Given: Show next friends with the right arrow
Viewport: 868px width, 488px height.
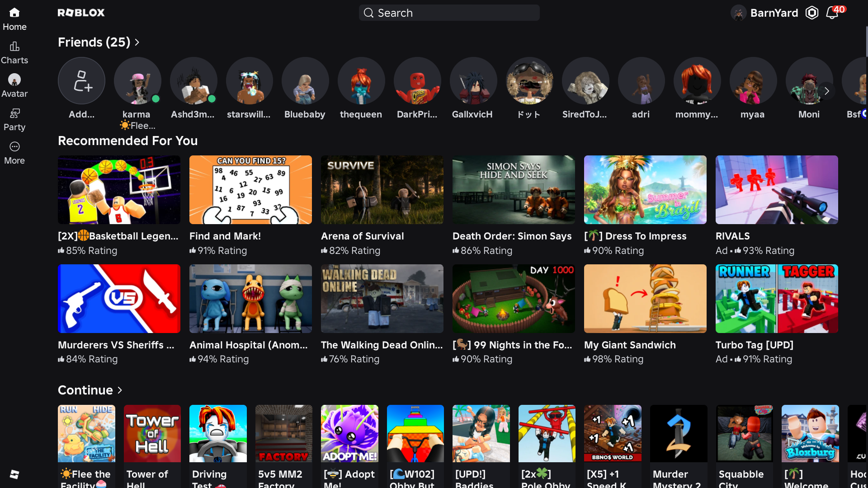Looking at the screenshot, I should tap(827, 91).
